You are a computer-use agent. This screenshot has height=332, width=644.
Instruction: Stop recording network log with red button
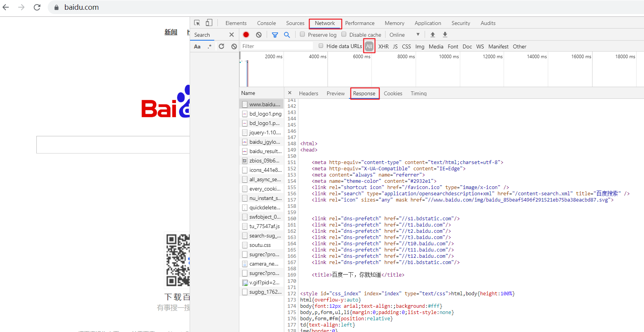pos(246,35)
